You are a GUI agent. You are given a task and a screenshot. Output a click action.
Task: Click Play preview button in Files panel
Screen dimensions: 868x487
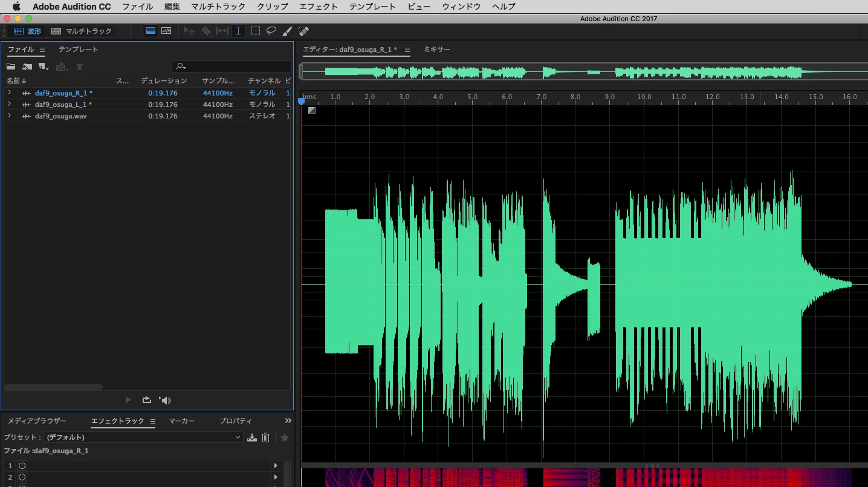tap(128, 400)
